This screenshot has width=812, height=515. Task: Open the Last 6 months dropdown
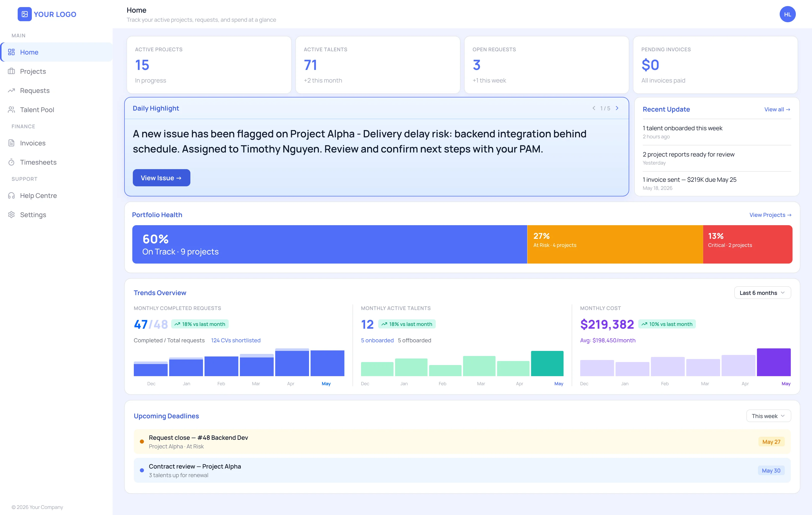[x=763, y=293]
